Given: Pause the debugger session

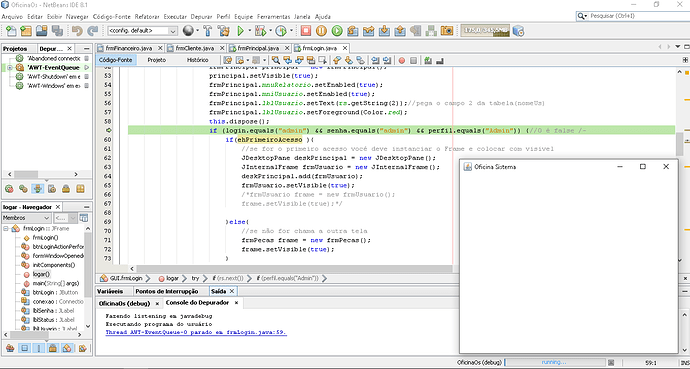Looking at the screenshot, I should click(x=321, y=31).
